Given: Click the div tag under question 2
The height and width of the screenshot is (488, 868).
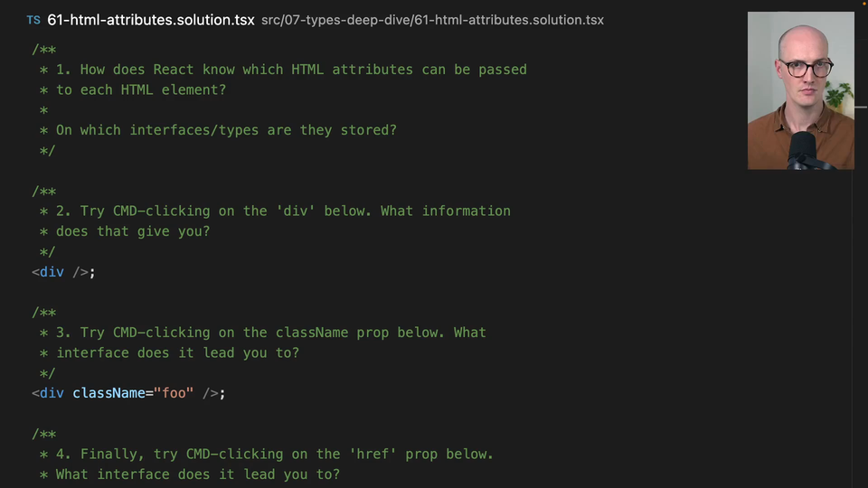Looking at the screenshot, I should point(52,272).
